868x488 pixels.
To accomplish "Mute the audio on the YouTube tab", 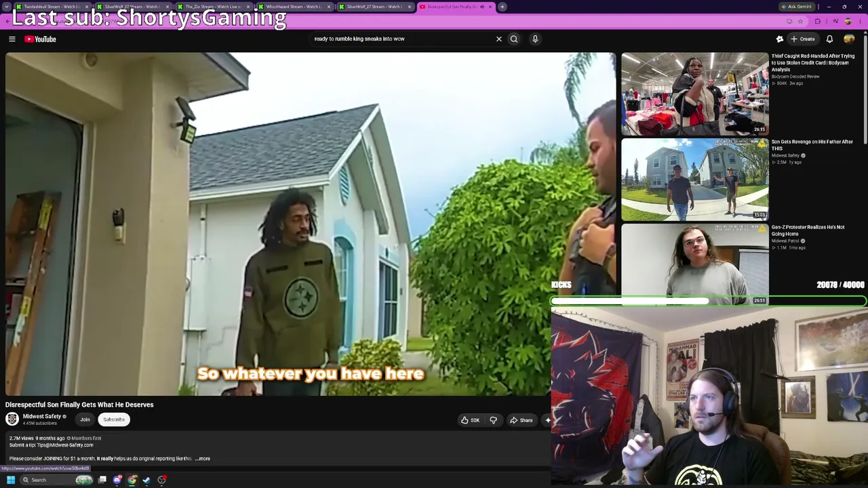I will (x=482, y=7).
